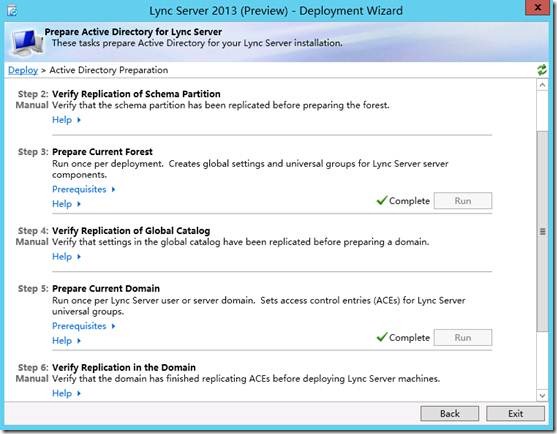
Task: Expand Help under Verify Replication of Global Catalog
Action: point(66,256)
